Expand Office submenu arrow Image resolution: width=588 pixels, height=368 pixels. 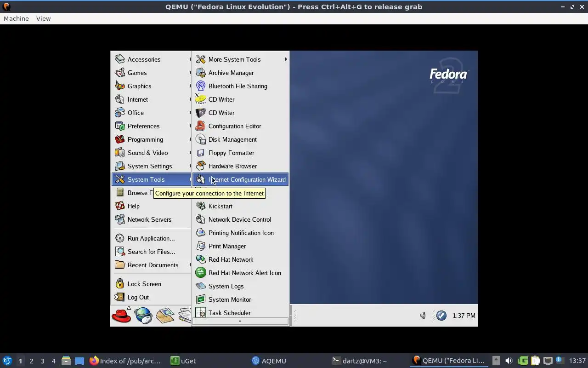click(x=190, y=113)
